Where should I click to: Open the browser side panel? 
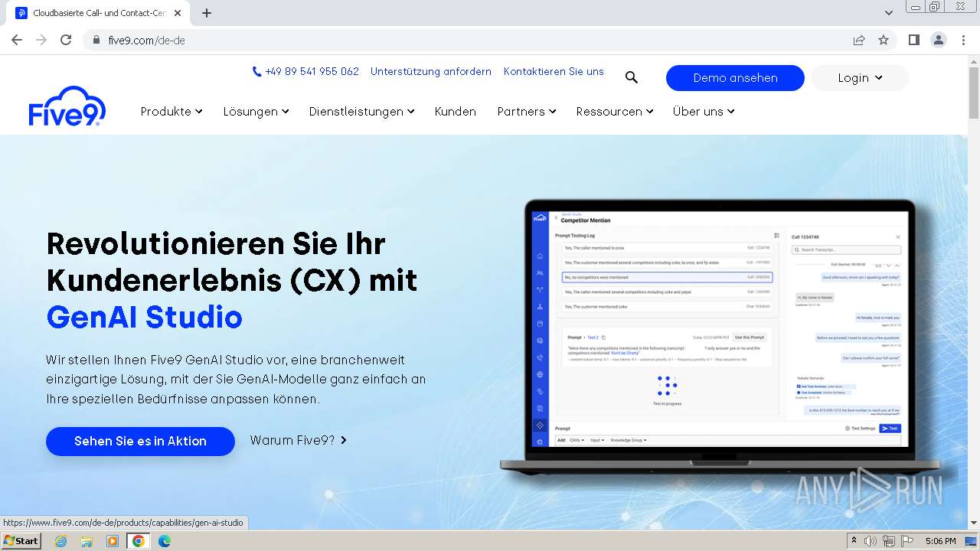point(914,40)
